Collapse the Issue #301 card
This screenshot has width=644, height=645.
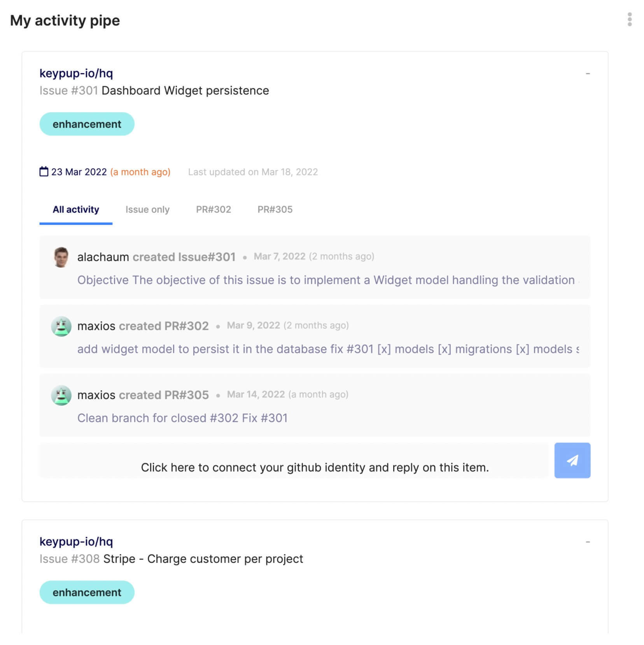coord(588,74)
